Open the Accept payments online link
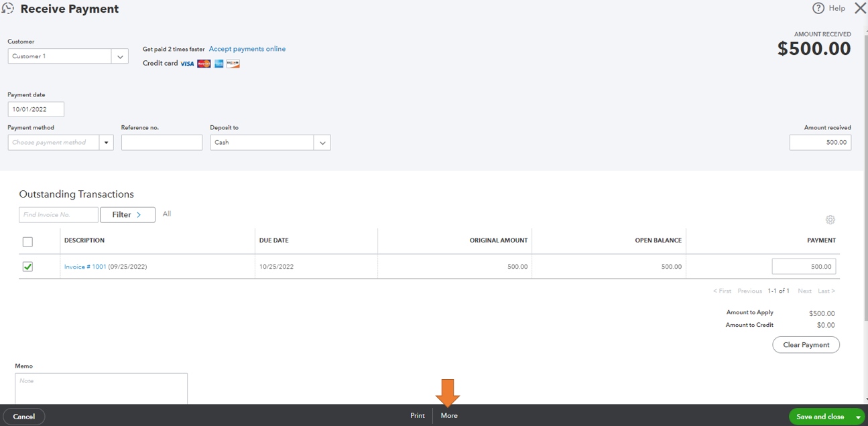868x426 pixels. coord(247,49)
